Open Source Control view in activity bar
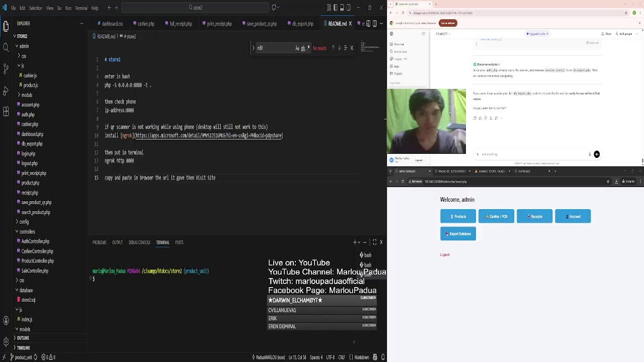The image size is (644, 362). [6, 69]
